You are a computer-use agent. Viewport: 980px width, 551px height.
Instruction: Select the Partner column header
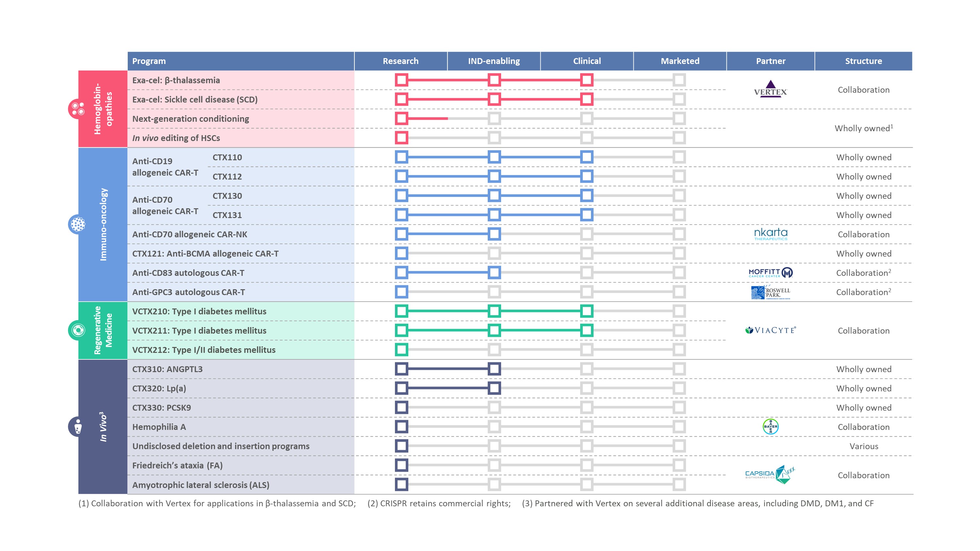coord(771,61)
